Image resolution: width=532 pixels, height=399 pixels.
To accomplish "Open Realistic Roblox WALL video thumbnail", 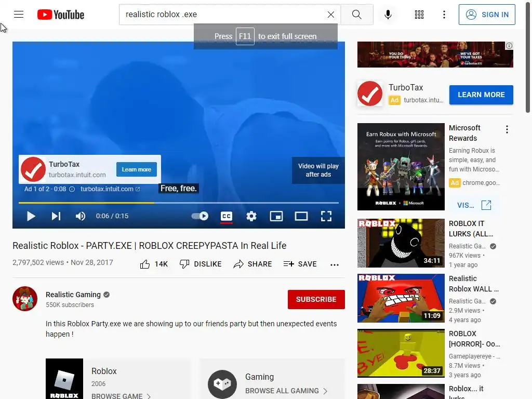I will pos(401,298).
